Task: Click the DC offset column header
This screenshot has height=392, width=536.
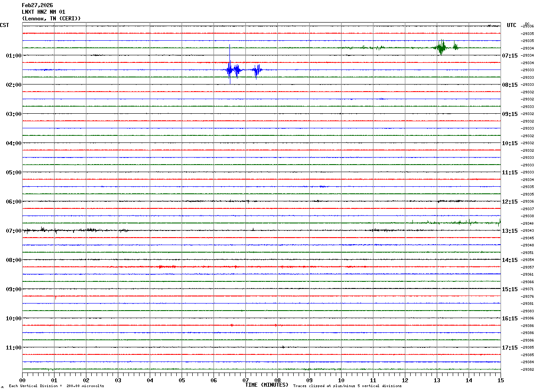Action: tap(527, 24)
